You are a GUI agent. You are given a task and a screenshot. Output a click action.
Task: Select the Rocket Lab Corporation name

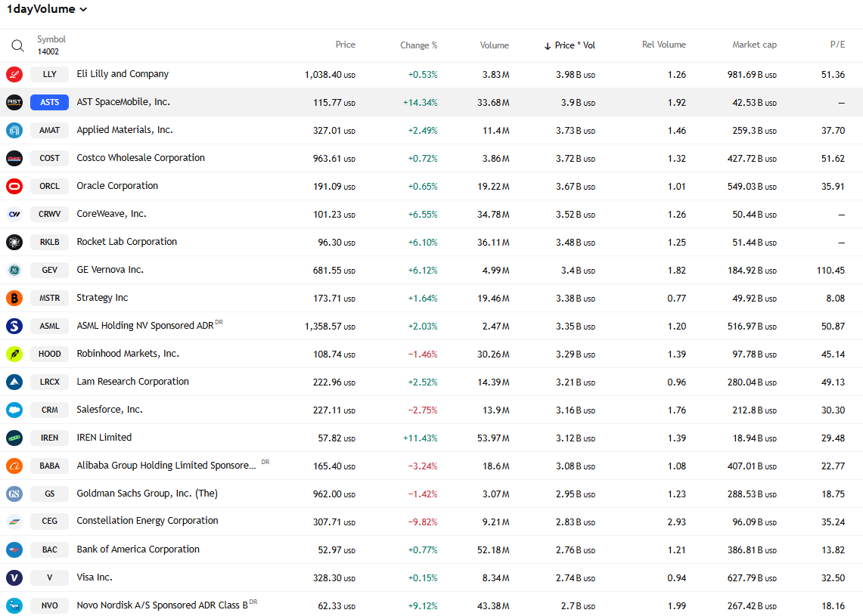point(126,242)
